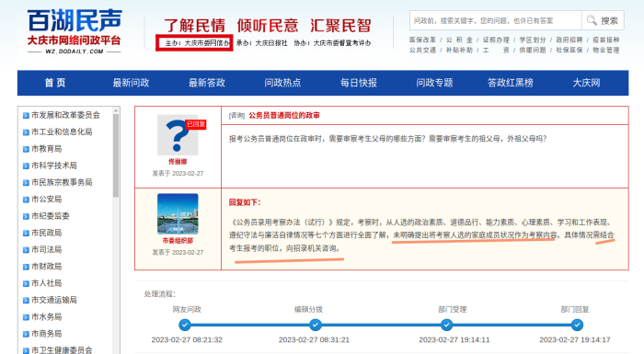
Task: Open the question title 公务员普通岗位的政审
Action: [284, 116]
